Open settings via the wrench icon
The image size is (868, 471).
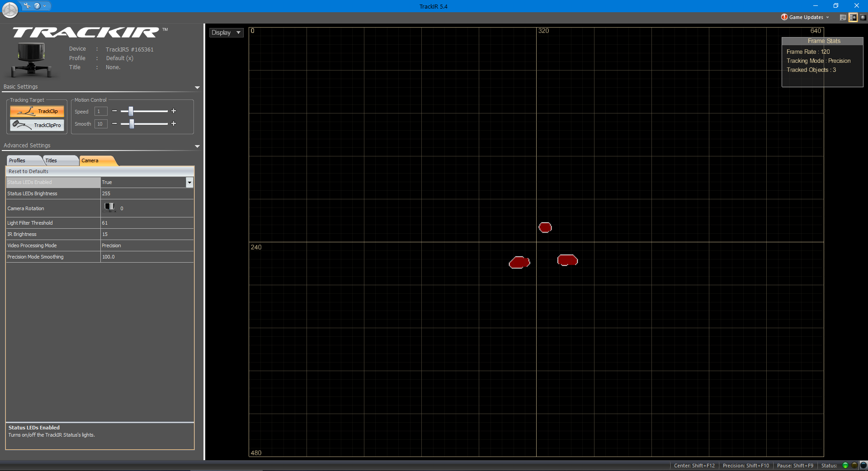27,6
